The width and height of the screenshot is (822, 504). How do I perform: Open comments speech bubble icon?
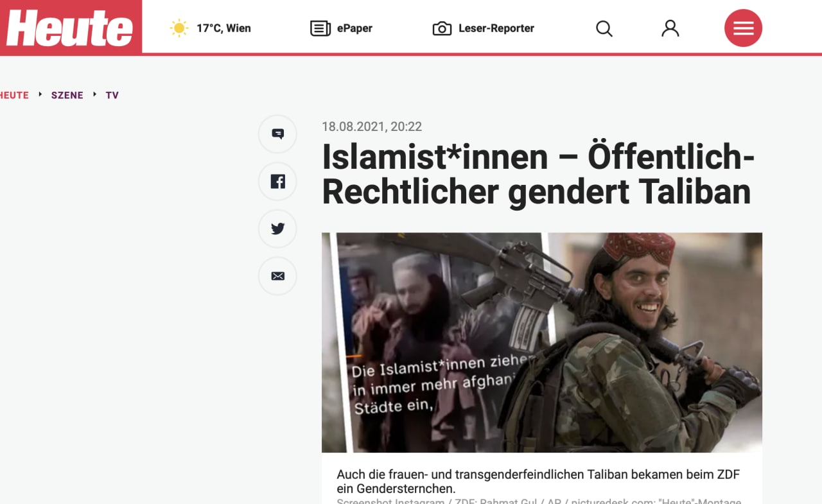[277, 134]
